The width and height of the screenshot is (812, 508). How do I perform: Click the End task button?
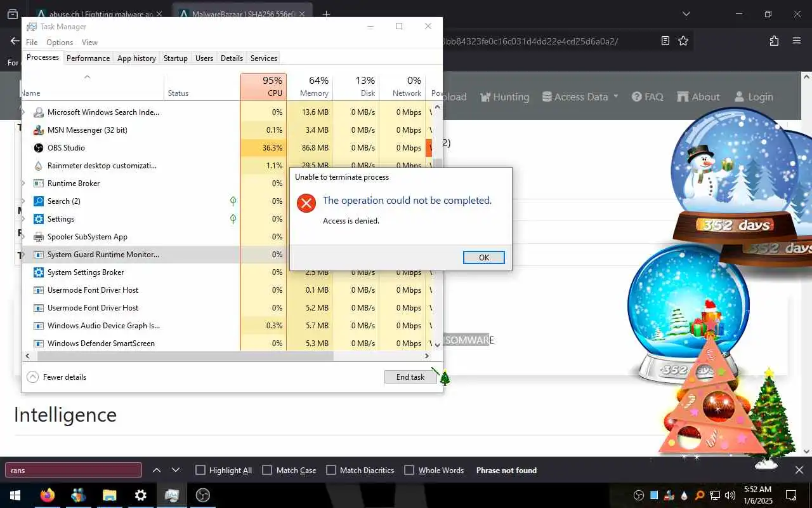[x=410, y=377]
